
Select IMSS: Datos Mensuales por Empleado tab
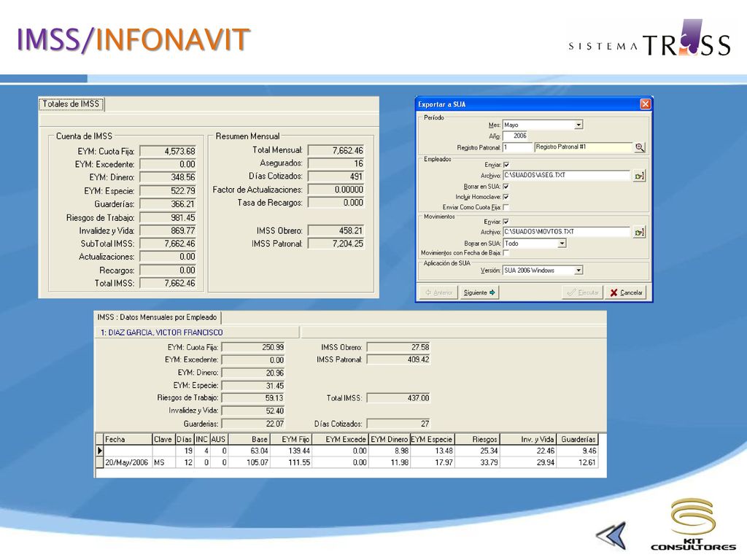158,317
